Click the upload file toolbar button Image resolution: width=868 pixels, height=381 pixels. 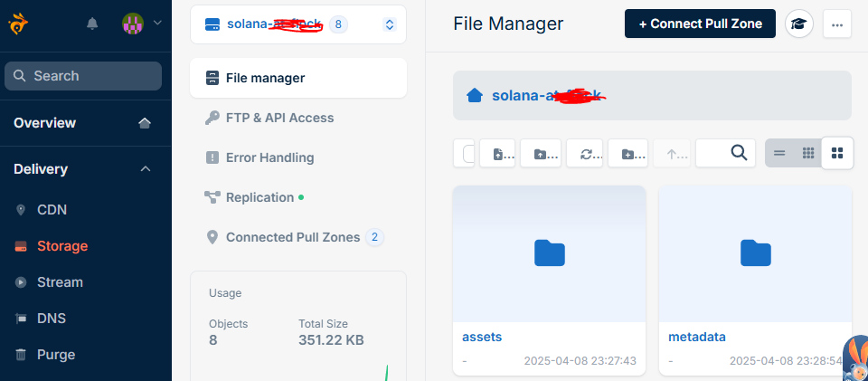click(497, 154)
